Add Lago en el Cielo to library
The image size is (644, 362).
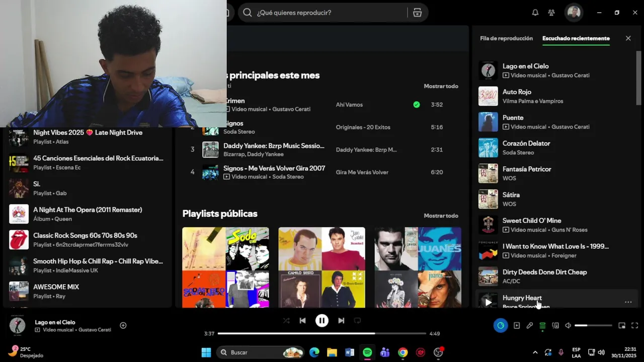coord(123,325)
